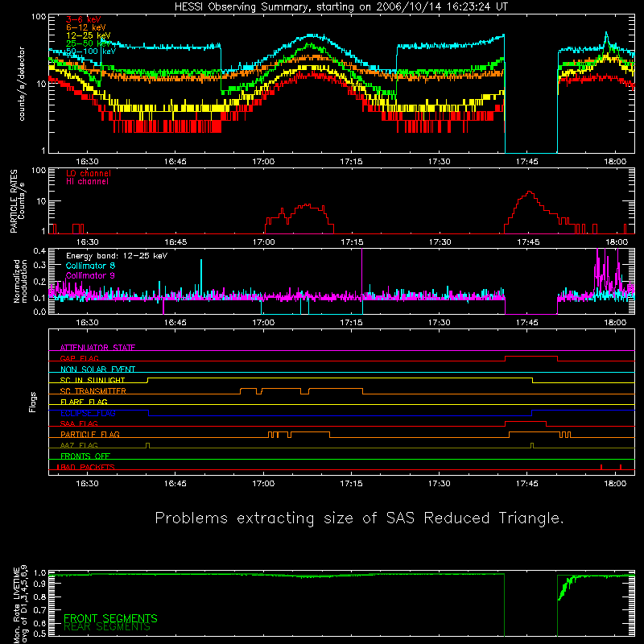Select the 12-25 keV legend label

(x=88, y=35)
